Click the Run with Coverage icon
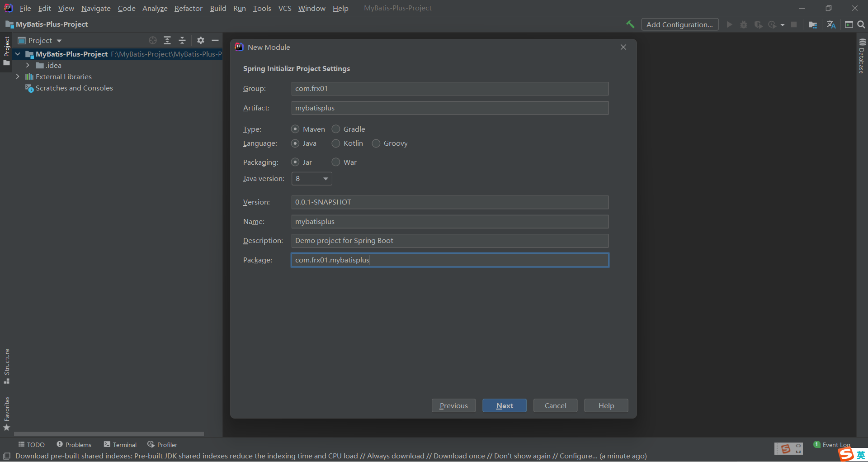868x462 pixels. 758,24
